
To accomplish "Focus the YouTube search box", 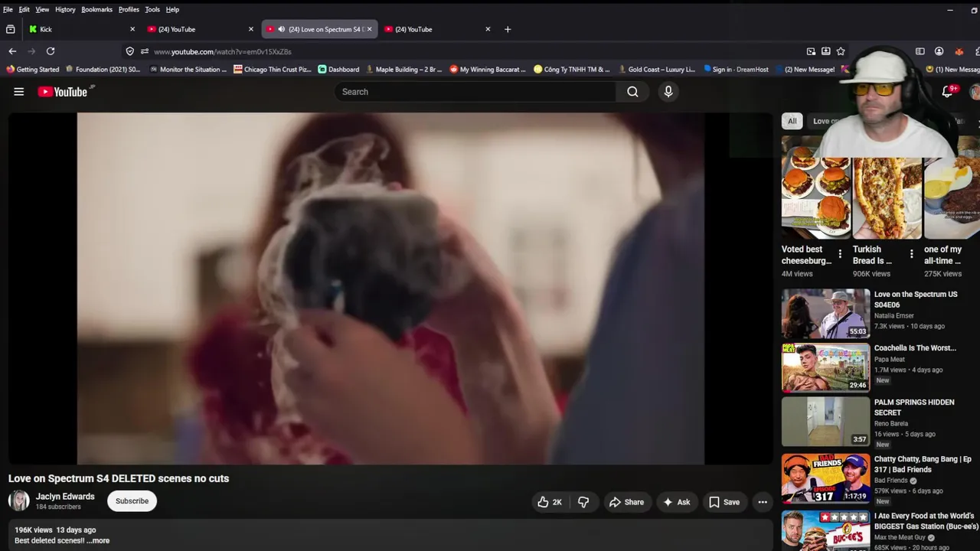I will tap(475, 92).
